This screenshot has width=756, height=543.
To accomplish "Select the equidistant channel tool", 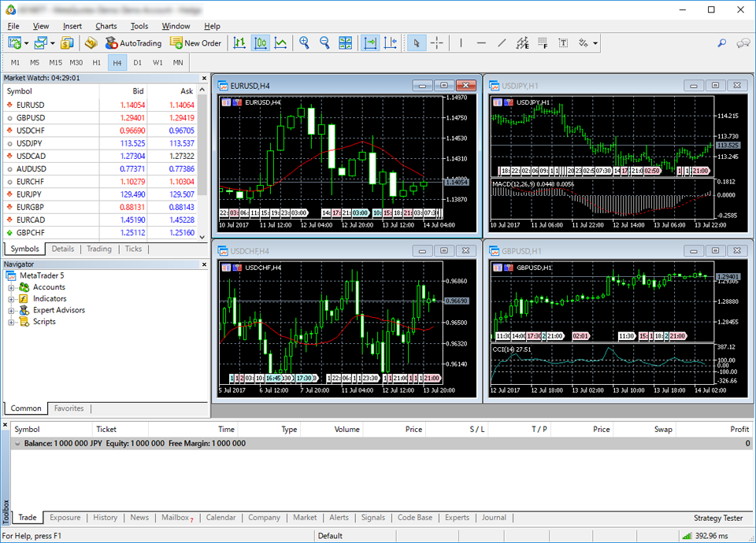I will [522, 42].
